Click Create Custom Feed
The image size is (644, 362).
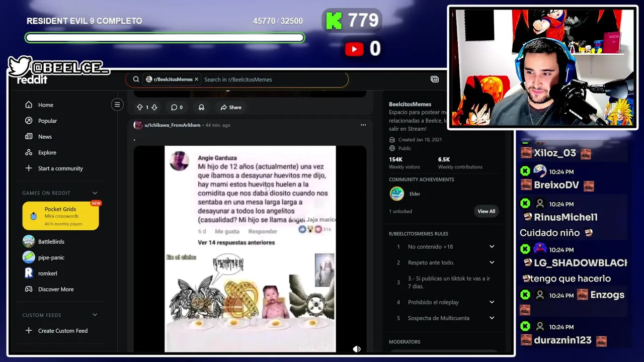[63, 331]
